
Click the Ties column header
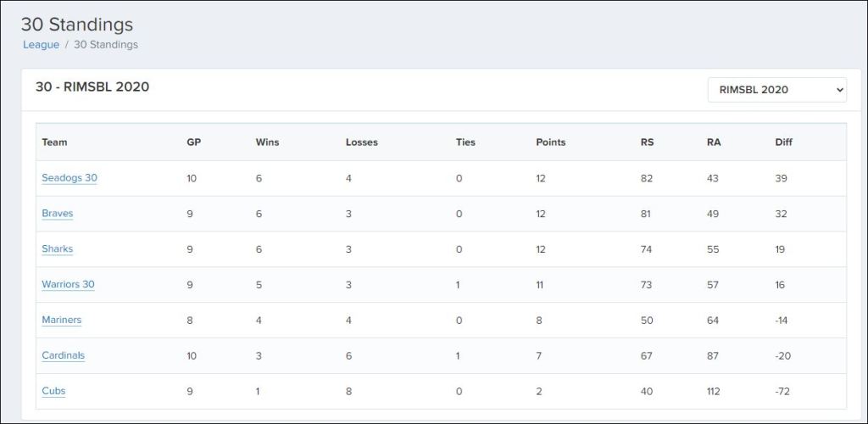465,142
